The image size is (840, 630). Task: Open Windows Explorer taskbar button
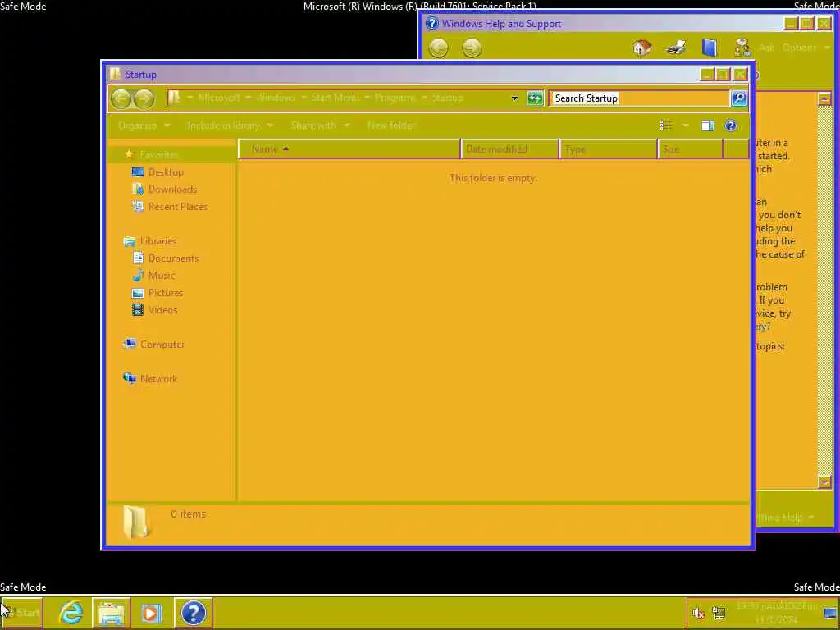(111, 613)
